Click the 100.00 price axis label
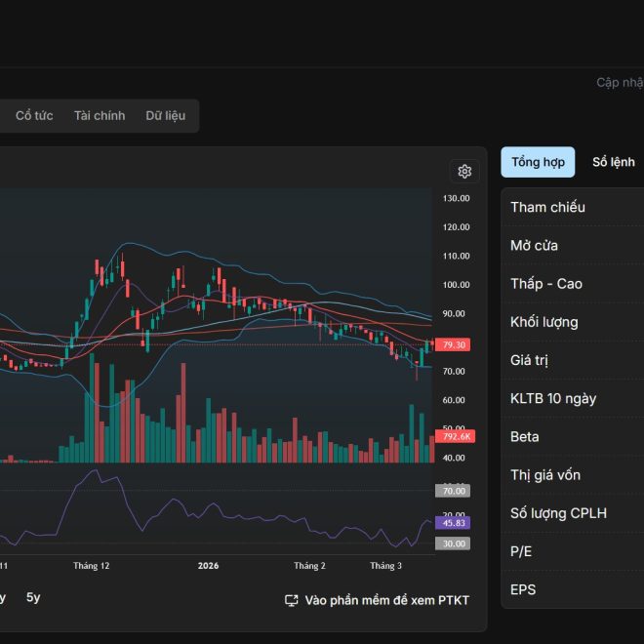The height and width of the screenshot is (644, 644). coord(456,285)
